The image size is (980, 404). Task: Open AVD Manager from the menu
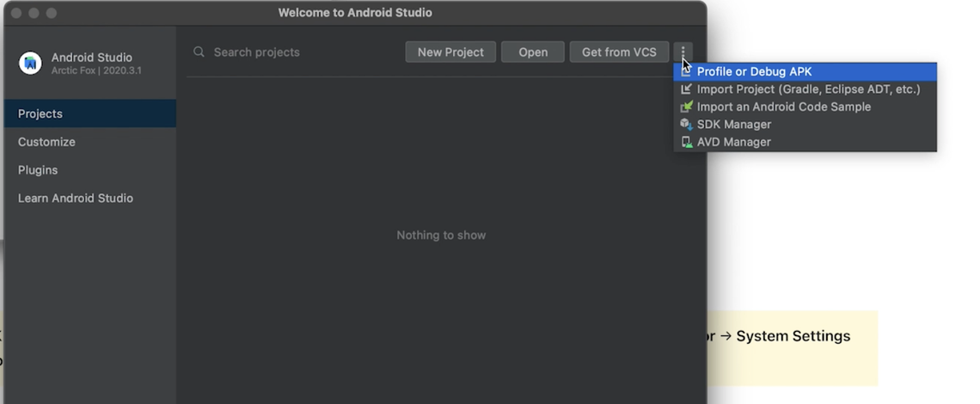tap(805, 142)
